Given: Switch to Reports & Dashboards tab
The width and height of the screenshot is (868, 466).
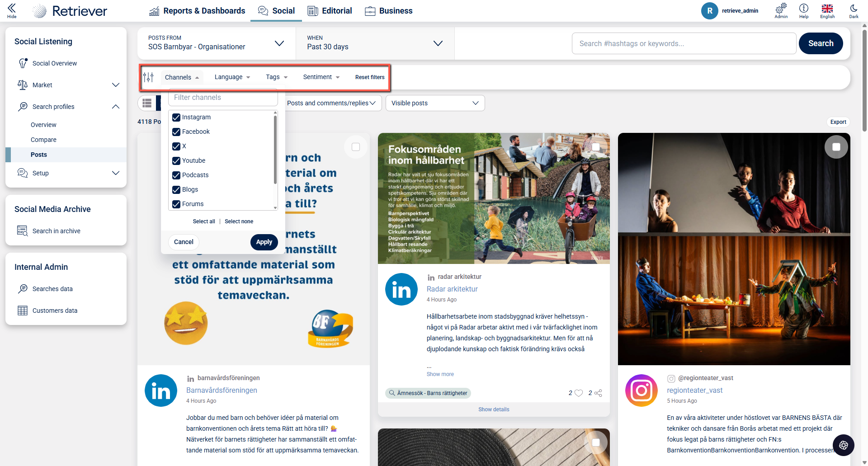Looking at the screenshot, I should [197, 11].
